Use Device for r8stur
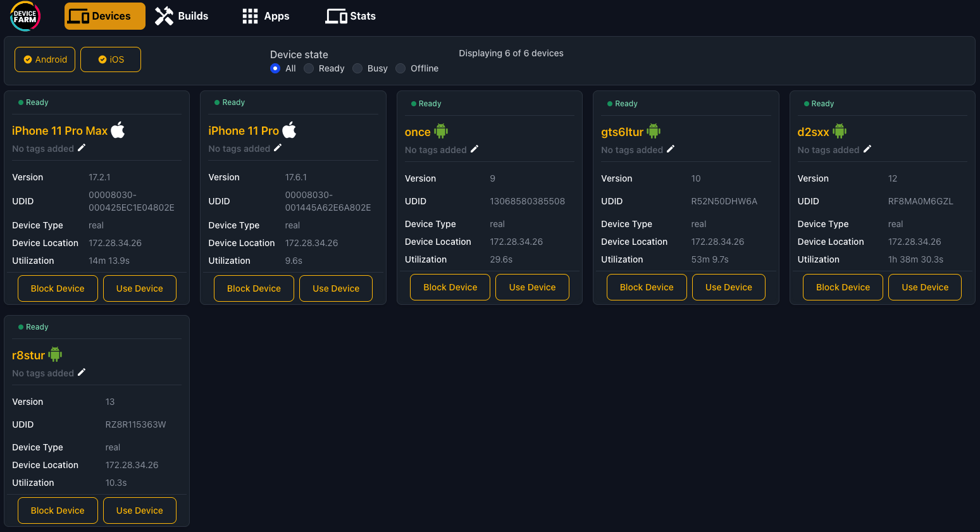 pos(140,510)
